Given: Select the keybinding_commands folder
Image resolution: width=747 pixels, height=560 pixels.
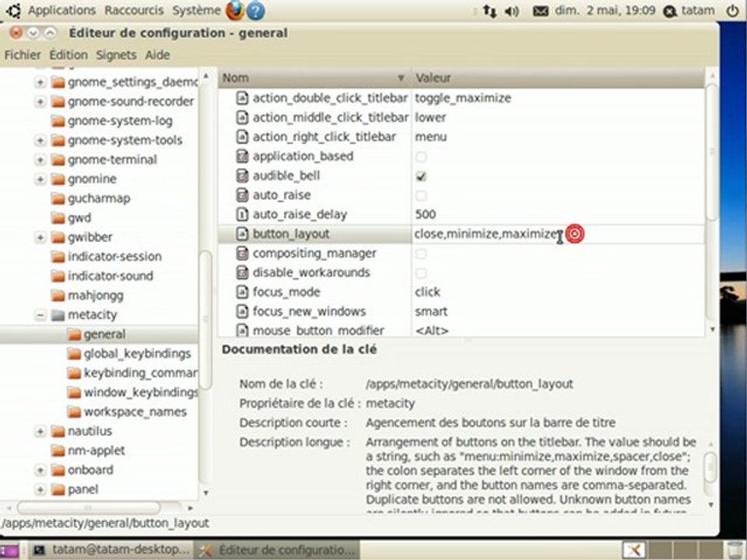Looking at the screenshot, I should coord(141,373).
